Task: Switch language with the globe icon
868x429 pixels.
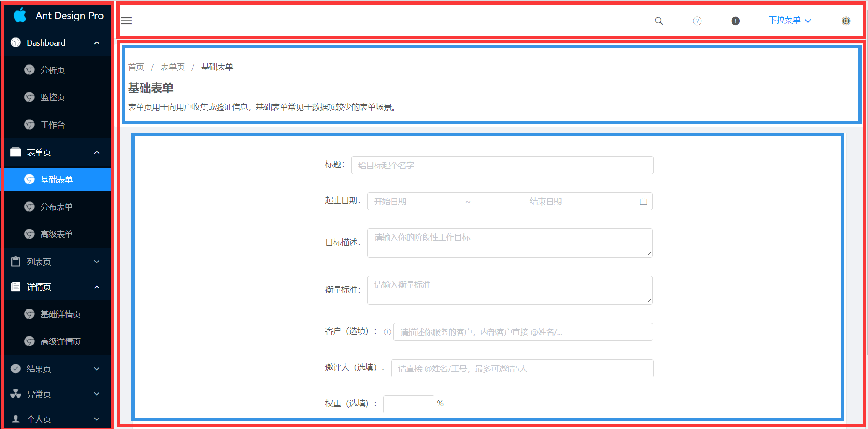Action: click(x=846, y=21)
